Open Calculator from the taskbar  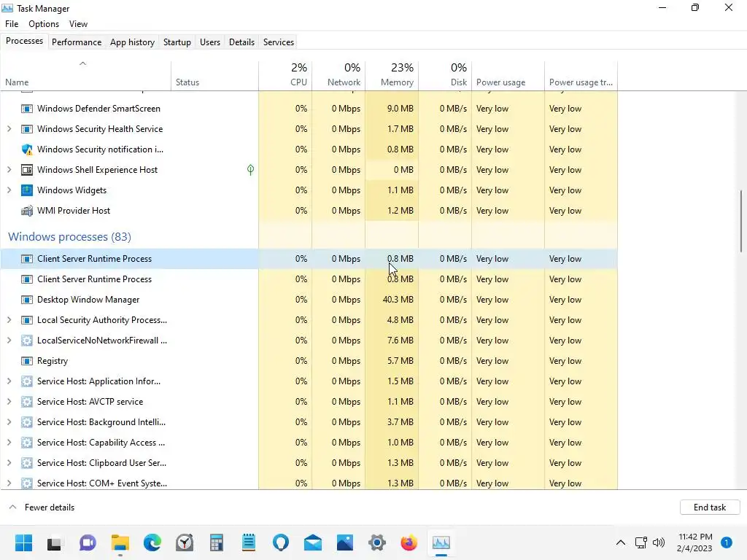[216, 542]
